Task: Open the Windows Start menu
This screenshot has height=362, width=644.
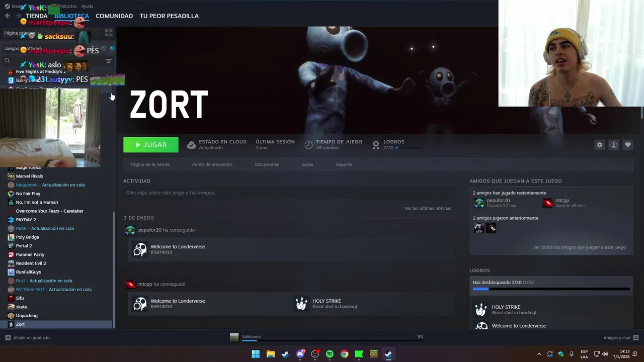Action: [x=256, y=354]
